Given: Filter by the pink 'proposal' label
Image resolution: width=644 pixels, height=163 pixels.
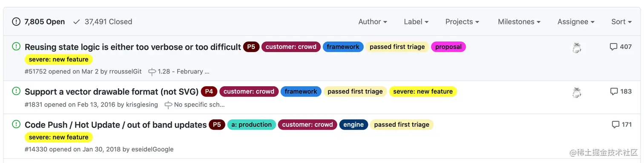Looking at the screenshot, I should click(448, 47).
